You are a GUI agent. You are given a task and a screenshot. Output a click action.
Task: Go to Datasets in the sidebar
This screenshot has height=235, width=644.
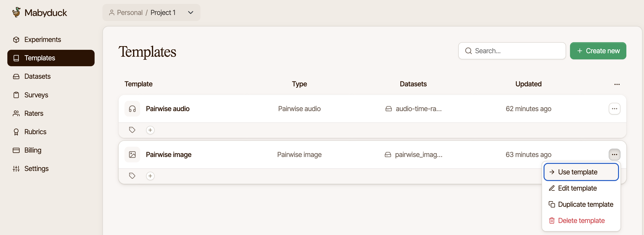(x=51, y=76)
